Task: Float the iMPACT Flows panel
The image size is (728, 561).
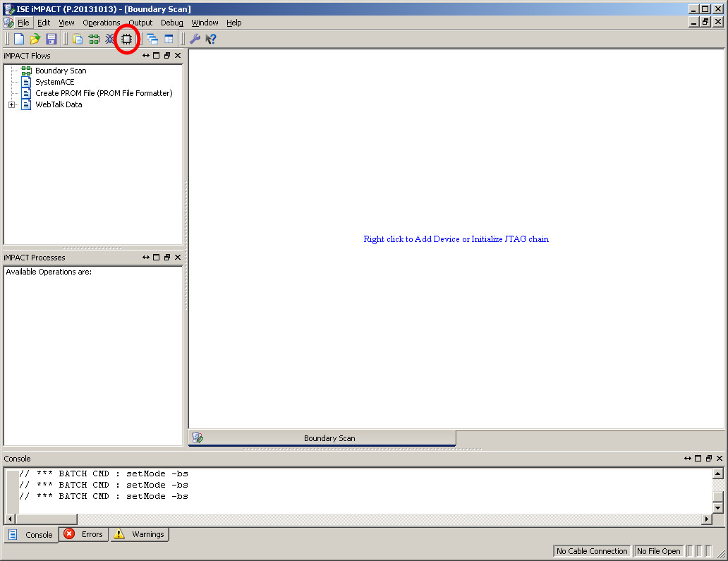Action: 167,55
